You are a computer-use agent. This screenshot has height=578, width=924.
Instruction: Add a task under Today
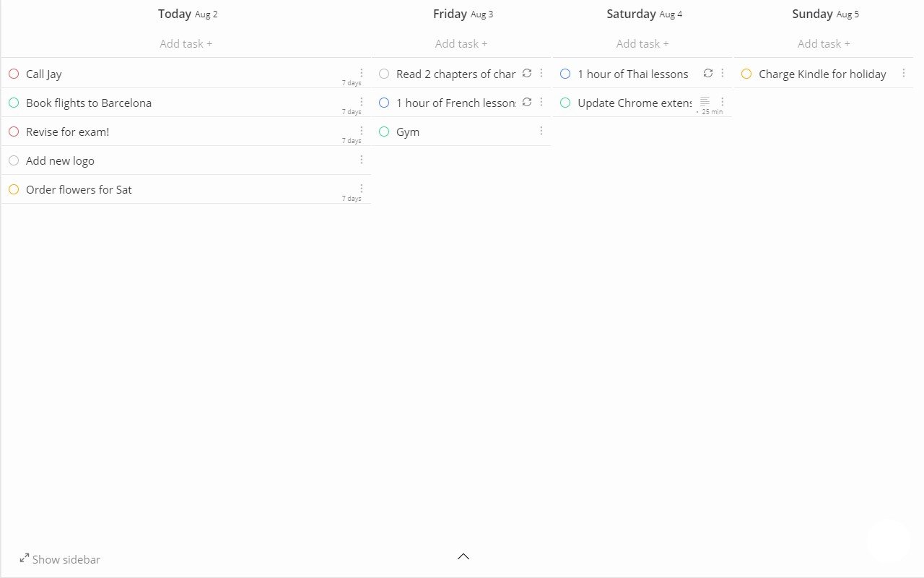click(186, 43)
